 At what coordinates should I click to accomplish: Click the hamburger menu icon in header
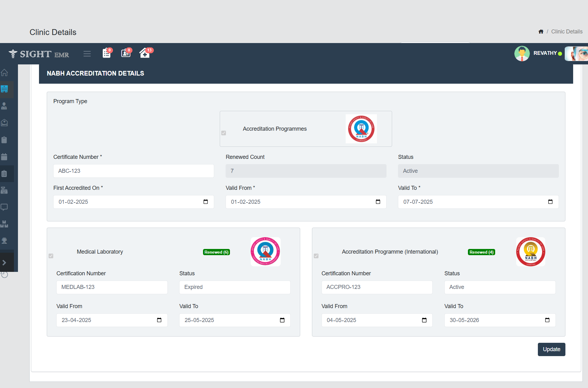pyautogui.click(x=87, y=54)
